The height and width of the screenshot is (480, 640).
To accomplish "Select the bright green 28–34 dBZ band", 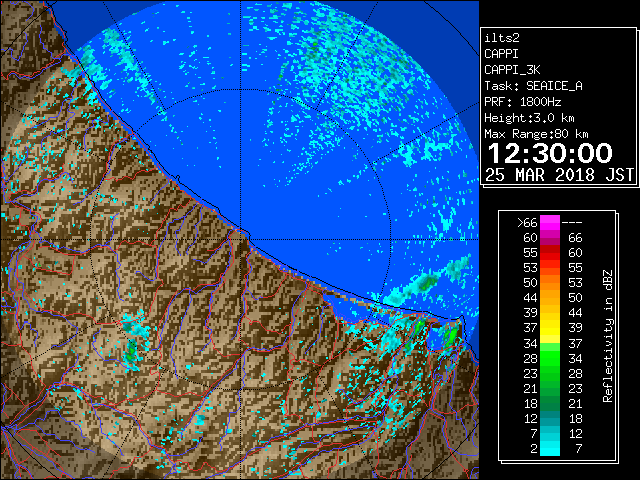I will coord(550,359).
